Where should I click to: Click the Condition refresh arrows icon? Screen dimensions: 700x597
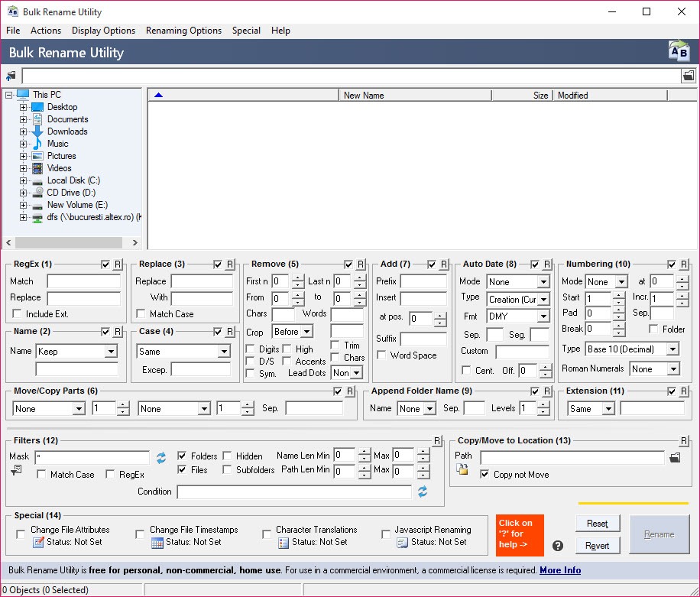click(423, 492)
